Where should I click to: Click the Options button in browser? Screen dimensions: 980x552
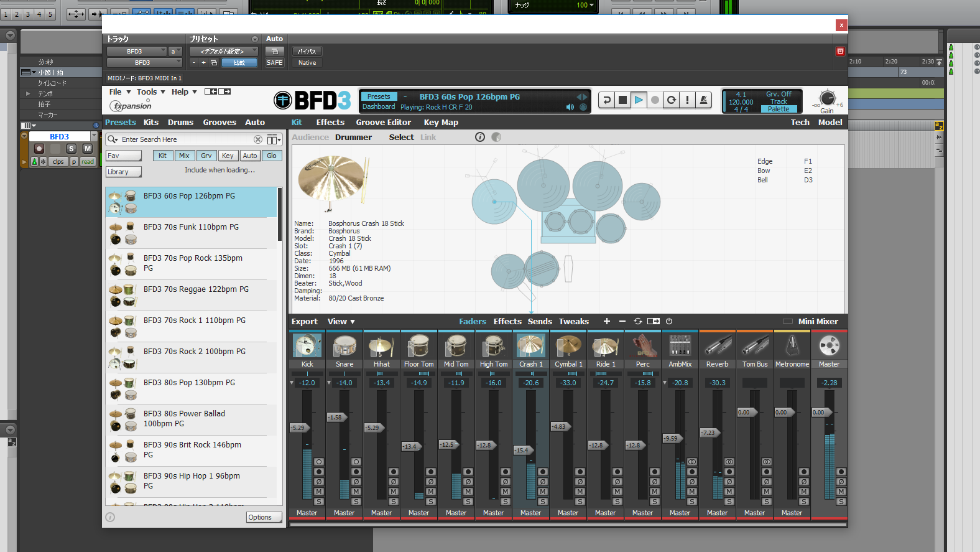(264, 517)
